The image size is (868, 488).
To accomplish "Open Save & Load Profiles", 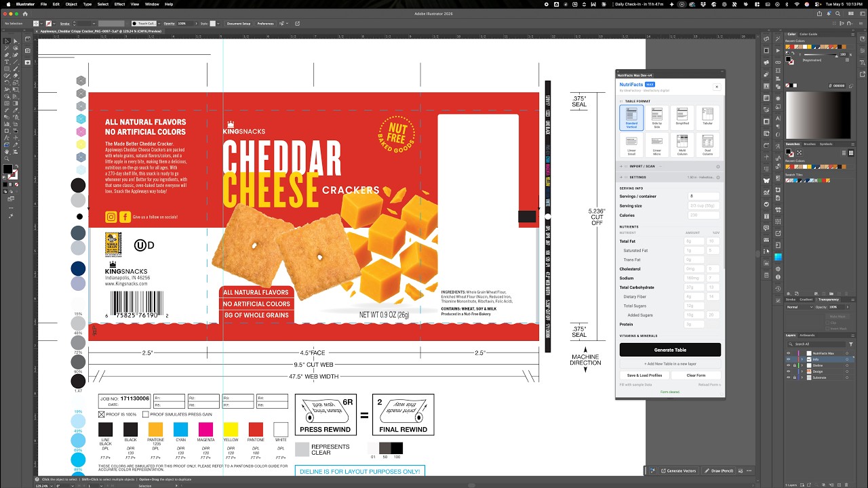I will pos(644,375).
